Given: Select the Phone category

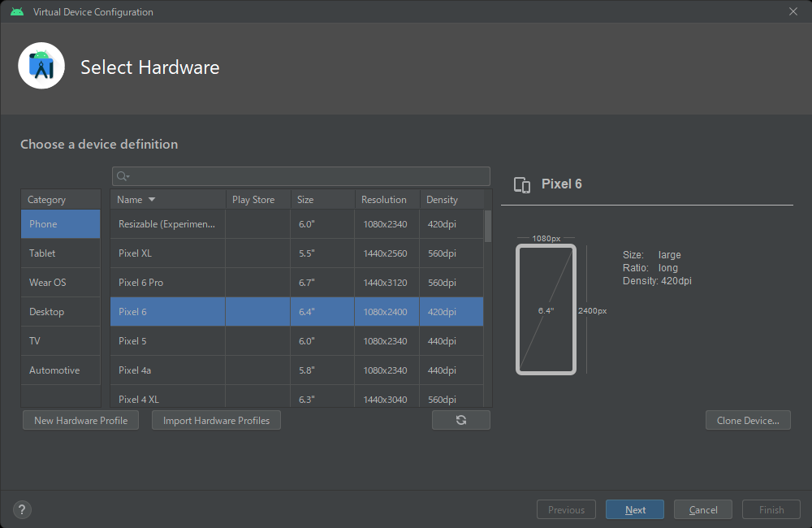Looking at the screenshot, I should (x=61, y=224).
